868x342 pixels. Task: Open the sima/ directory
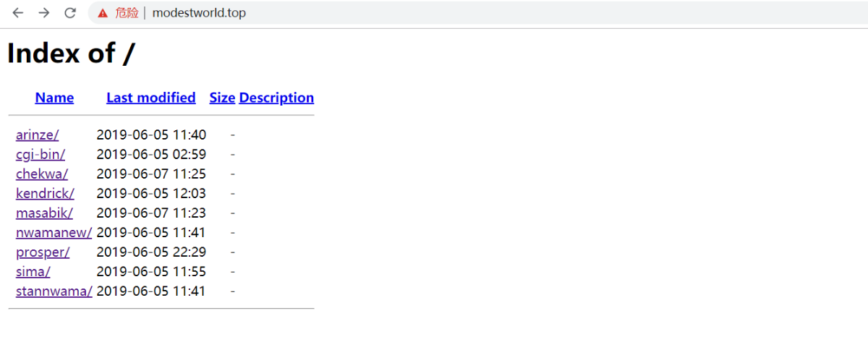[x=33, y=272]
